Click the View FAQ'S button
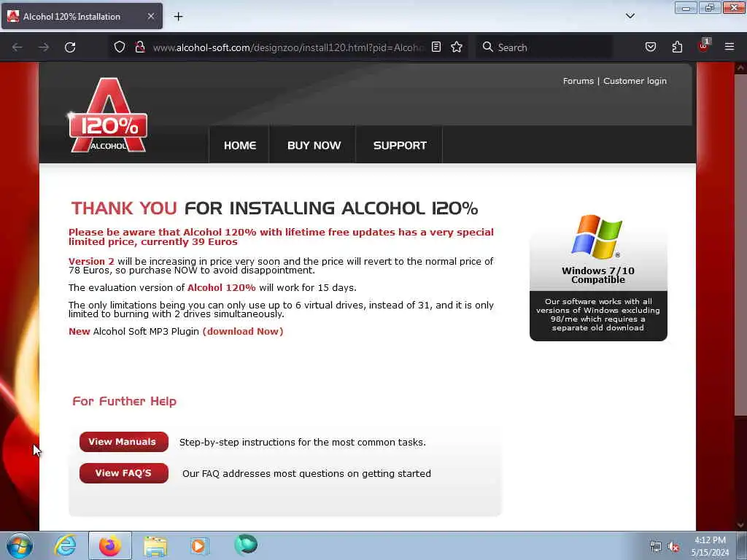The width and height of the screenshot is (747, 560). [x=124, y=473]
